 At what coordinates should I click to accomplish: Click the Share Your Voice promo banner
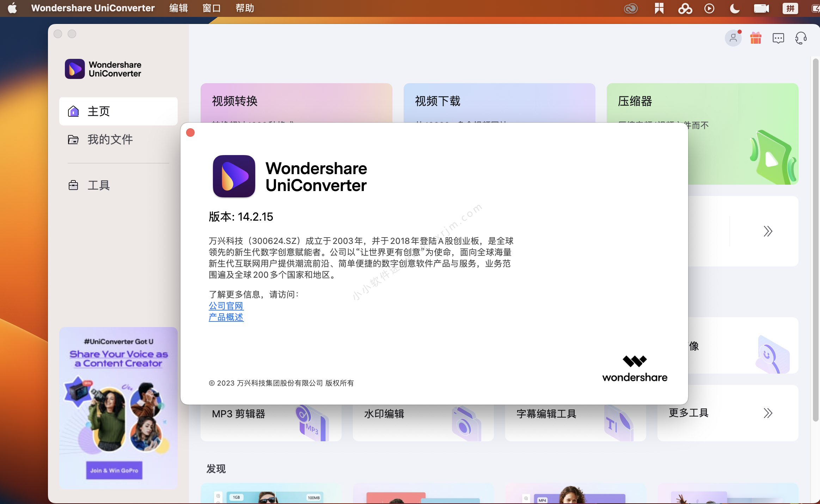[x=118, y=407]
